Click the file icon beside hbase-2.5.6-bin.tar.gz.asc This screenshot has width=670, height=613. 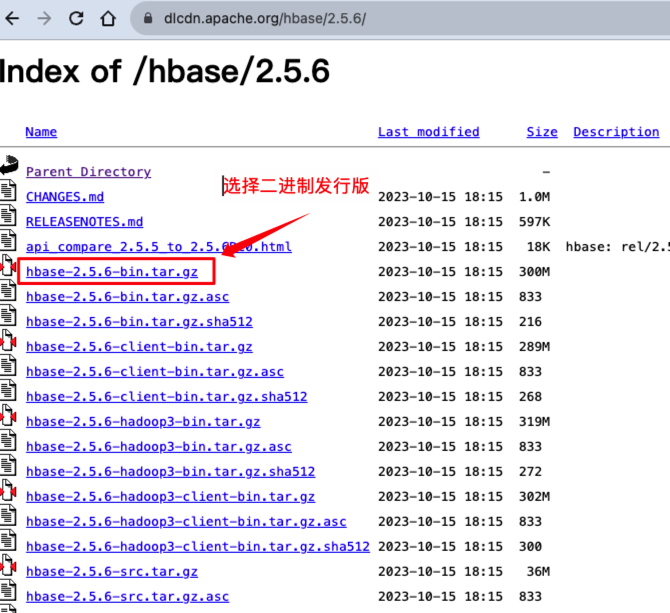8,290
